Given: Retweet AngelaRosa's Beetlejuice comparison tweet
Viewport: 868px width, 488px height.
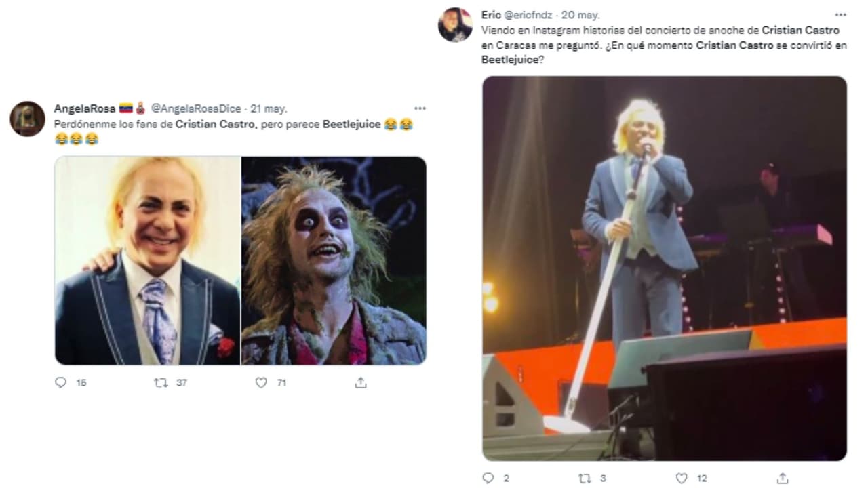Looking at the screenshot, I should tap(161, 383).
